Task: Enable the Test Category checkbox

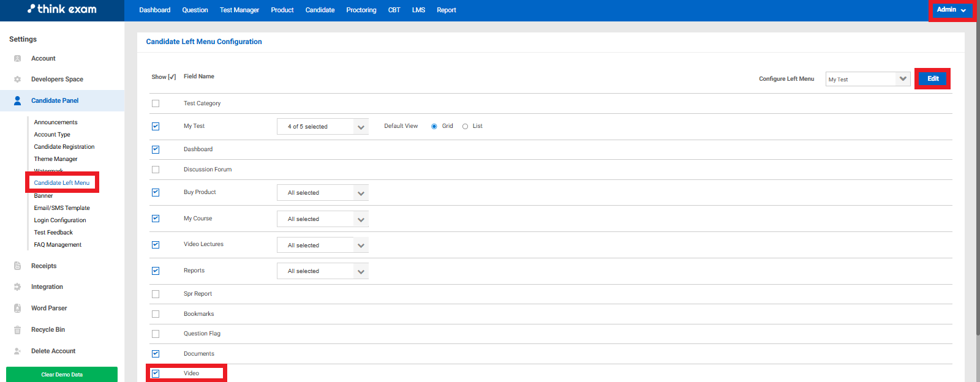Action: pos(156,103)
